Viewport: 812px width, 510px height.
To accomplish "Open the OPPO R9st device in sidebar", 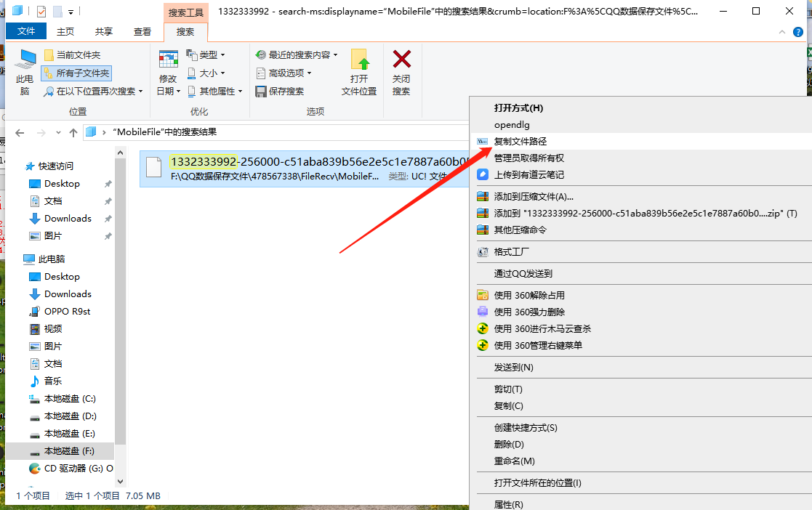I will click(x=66, y=311).
